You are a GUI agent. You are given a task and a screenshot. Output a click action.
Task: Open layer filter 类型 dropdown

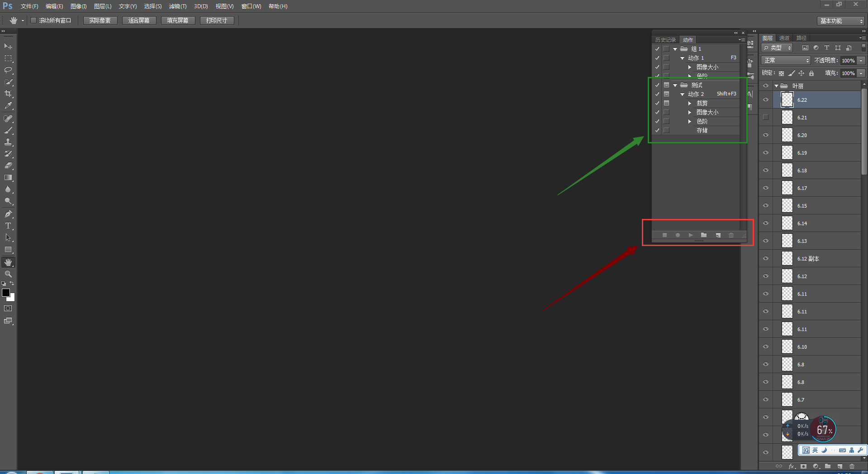777,48
